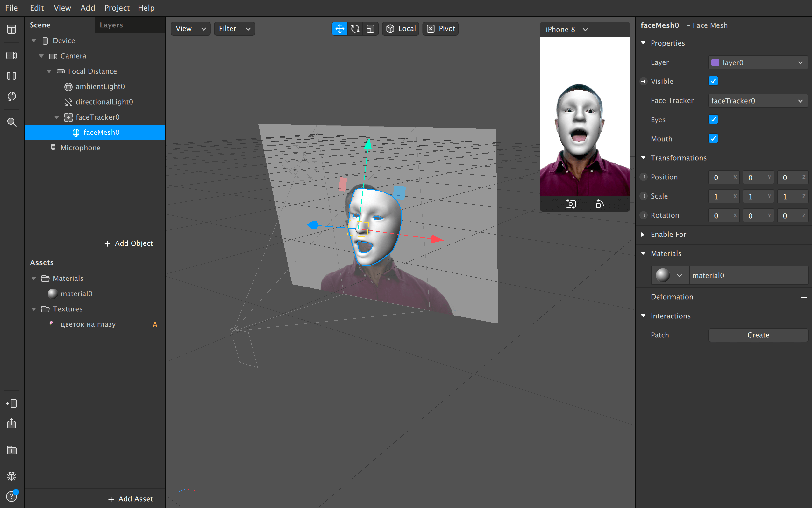
Task: Collapse the faceTracker0 node
Action: tap(57, 117)
